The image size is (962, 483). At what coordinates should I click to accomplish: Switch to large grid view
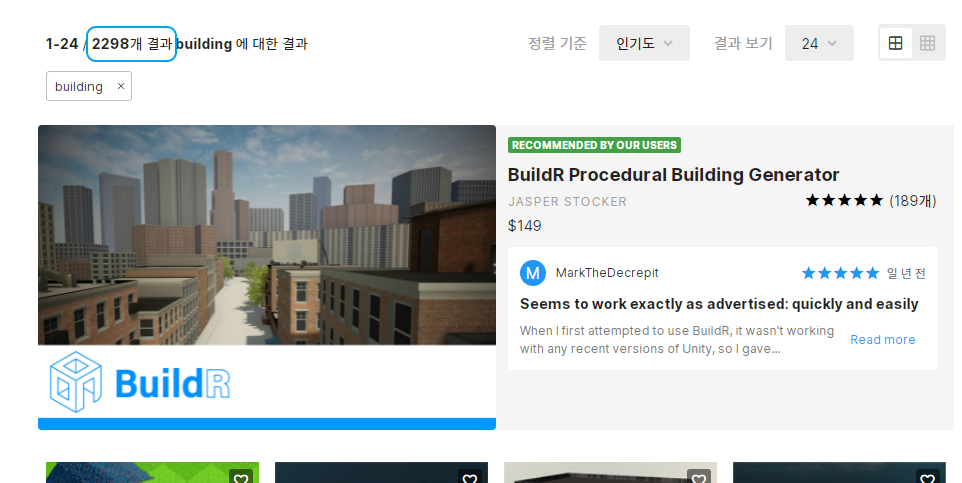coord(896,43)
